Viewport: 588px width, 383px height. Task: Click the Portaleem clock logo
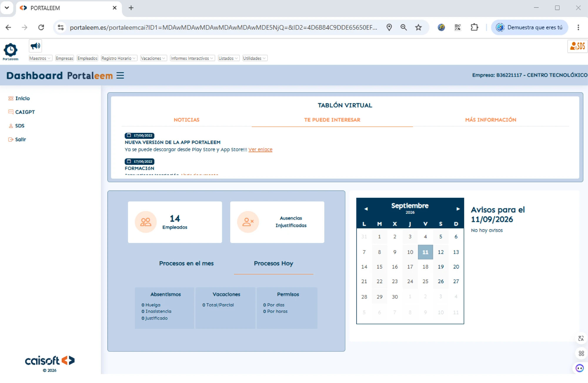coord(10,51)
